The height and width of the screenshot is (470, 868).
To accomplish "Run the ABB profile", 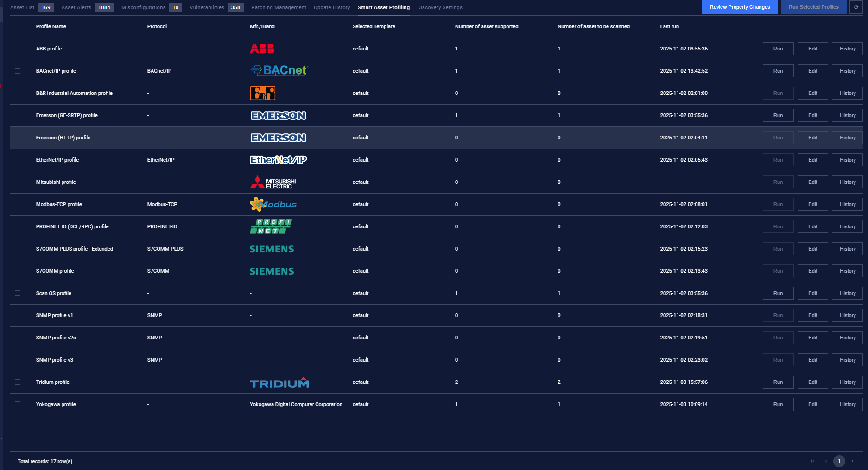I will 778,49.
